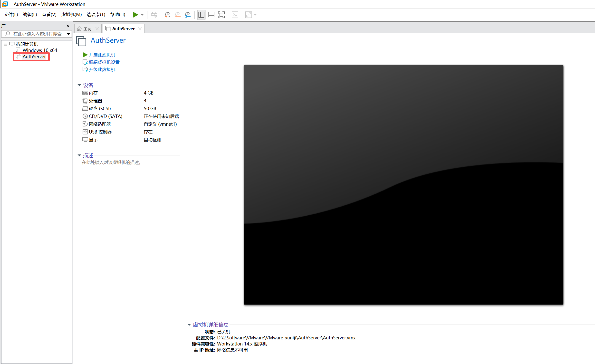Click the 显示 device icon
595x364 pixels.
tap(85, 140)
